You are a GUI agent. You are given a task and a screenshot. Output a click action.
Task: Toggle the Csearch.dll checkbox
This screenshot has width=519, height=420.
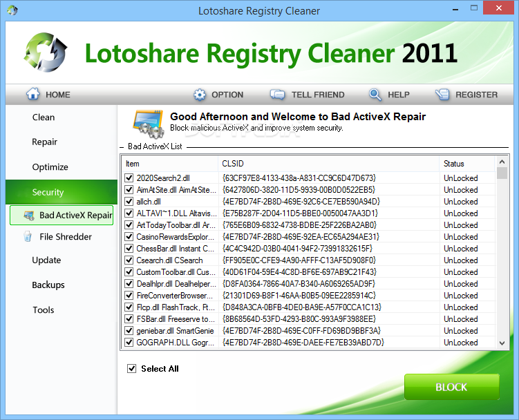129,260
